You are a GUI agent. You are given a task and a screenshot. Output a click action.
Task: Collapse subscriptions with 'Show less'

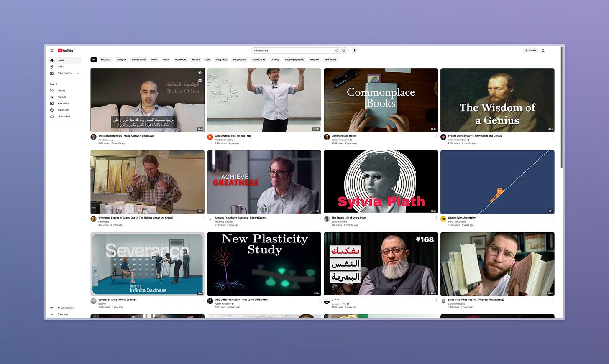tap(65, 314)
